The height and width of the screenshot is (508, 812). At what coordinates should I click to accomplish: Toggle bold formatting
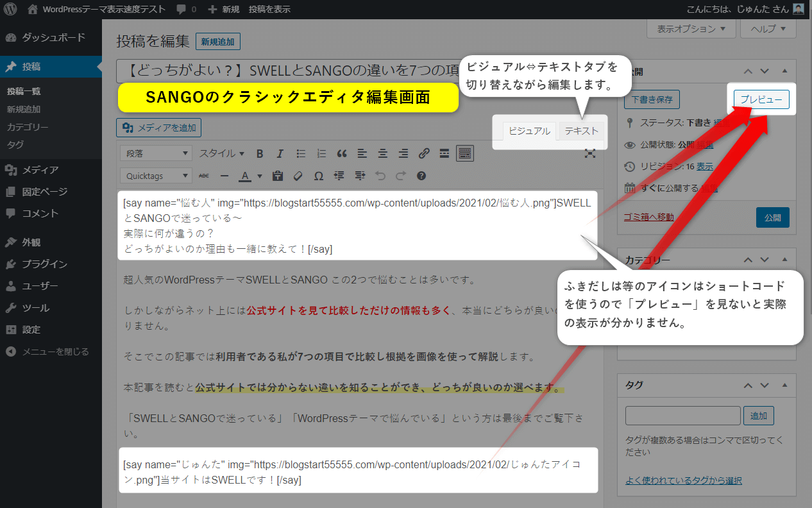tap(260, 154)
